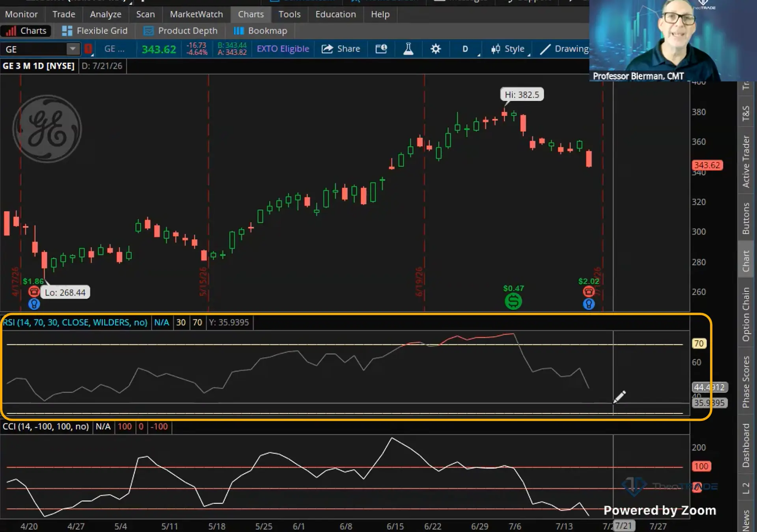This screenshot has height=532, width=757.
Task: Go to the Analyze tab
Action: (x=105, y=14)
